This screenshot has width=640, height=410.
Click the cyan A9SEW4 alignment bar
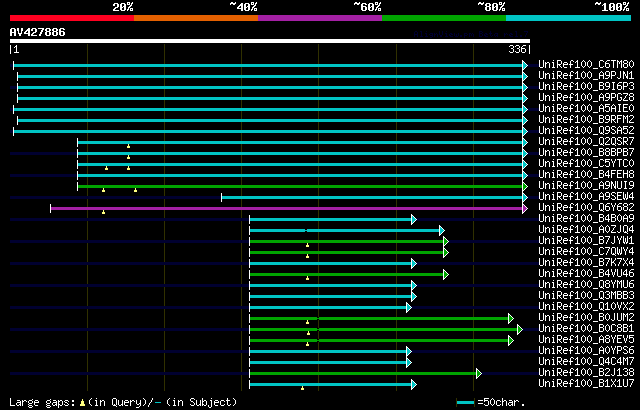tap(372, 197)
